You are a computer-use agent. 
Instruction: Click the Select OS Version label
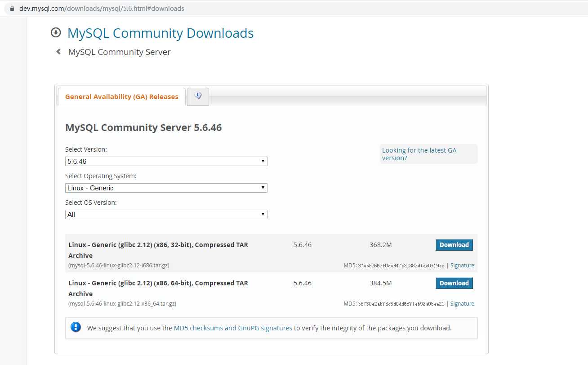tap(91, 203)
